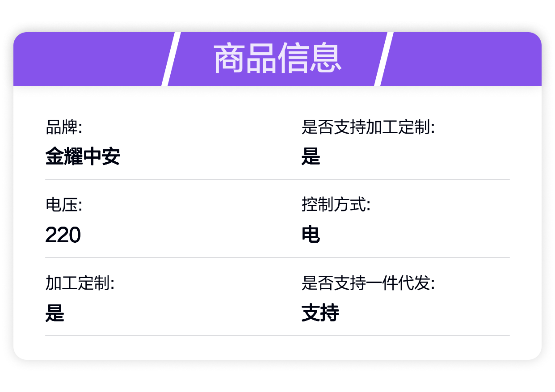This screenshot has height=392, width=555.
Task: Click the 支持 value under 一件代发
Action: 320,313
